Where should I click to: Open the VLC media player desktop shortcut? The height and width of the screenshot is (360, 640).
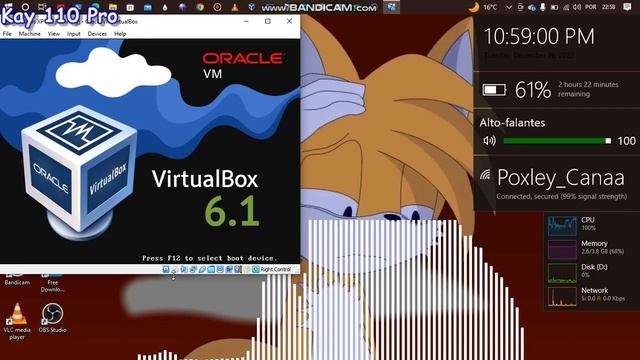(x=17, y=321)
